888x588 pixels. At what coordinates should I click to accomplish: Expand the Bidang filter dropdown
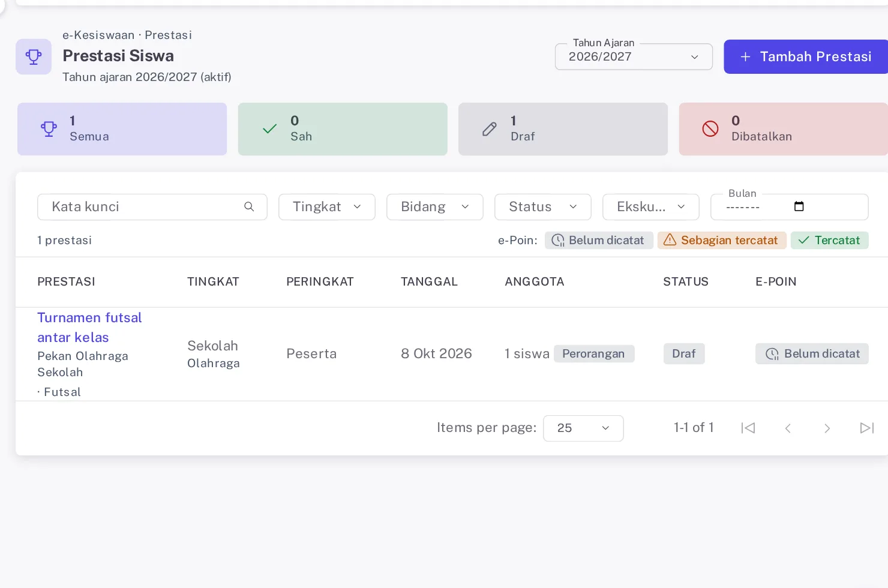point(435,207)
